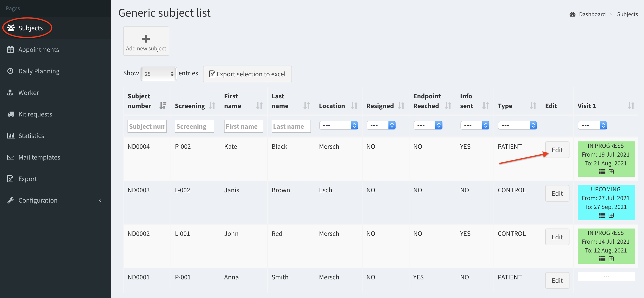This screenshot has width=644, height=298.
Task: Click the list icon in John Red's visit cell
Action: pyautogui.click(x=602, y=259)
